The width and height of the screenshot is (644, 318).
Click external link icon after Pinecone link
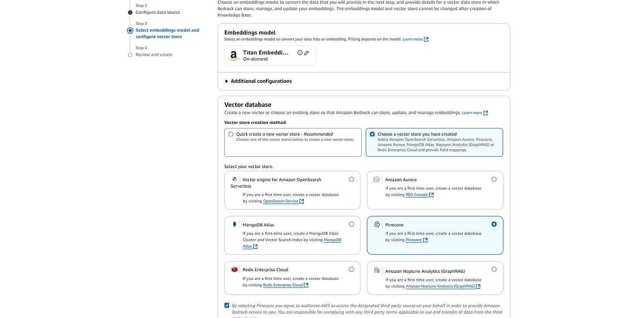(x=425, y=240)
